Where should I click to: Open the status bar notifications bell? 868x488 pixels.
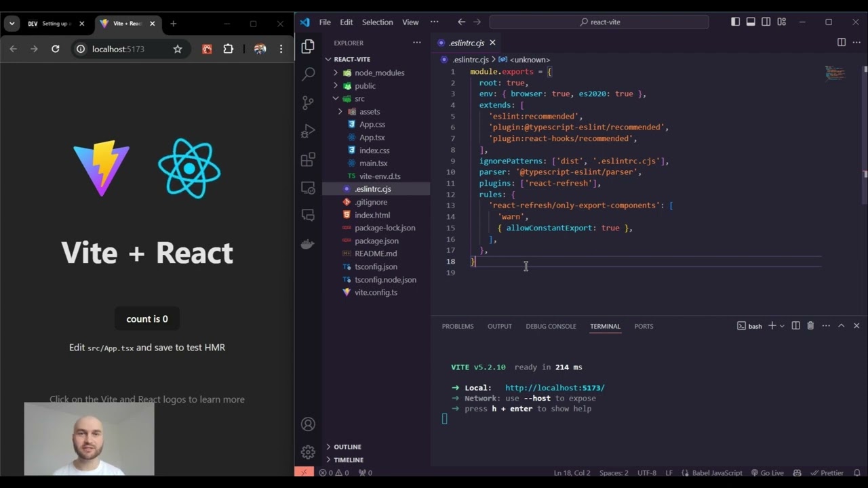pos(857,472)
